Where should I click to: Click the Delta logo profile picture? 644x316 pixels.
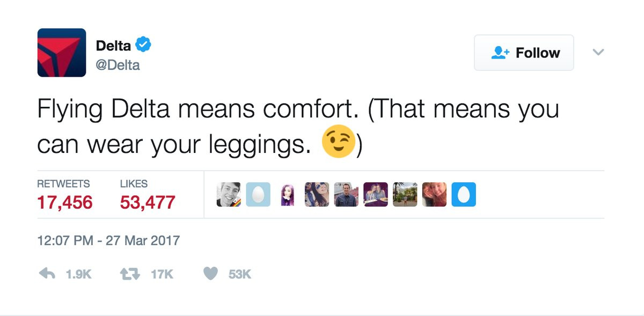coord(61,53)
